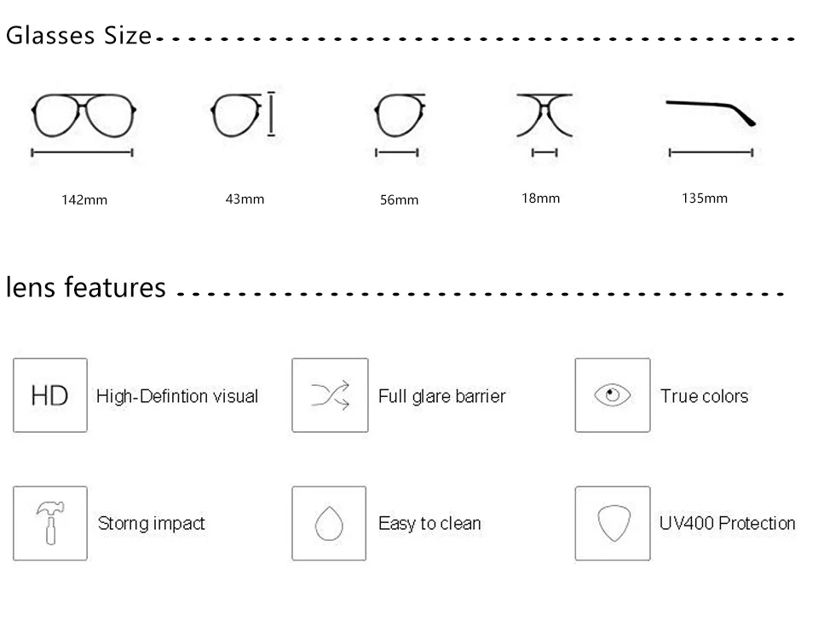Click the water drop easy clean icon
This screenshot has height=644, width=818.
[x=329, y=523]
